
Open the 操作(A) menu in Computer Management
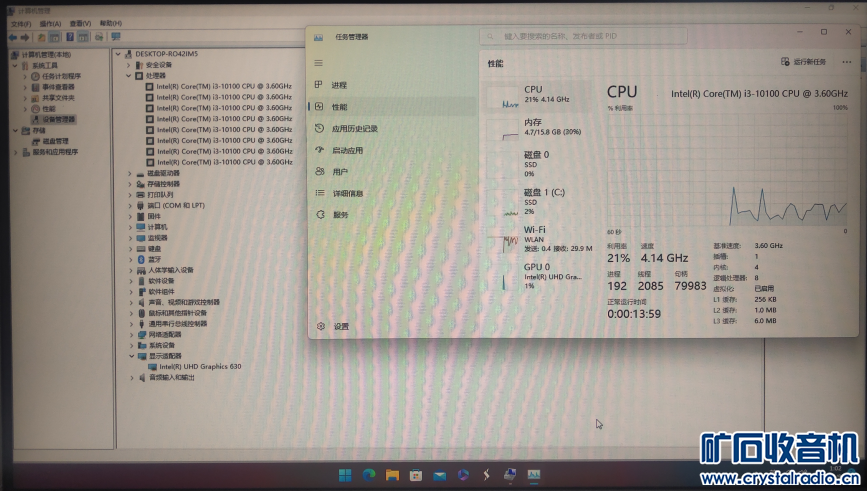pos(50,24)
